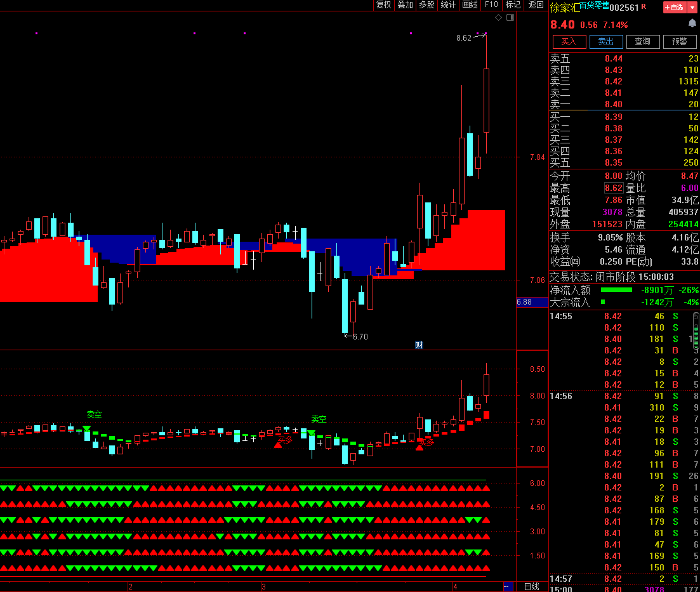This screenshot has height=592, width=700.
Task: Select the 画线 drawing tool
Action: 470,5
